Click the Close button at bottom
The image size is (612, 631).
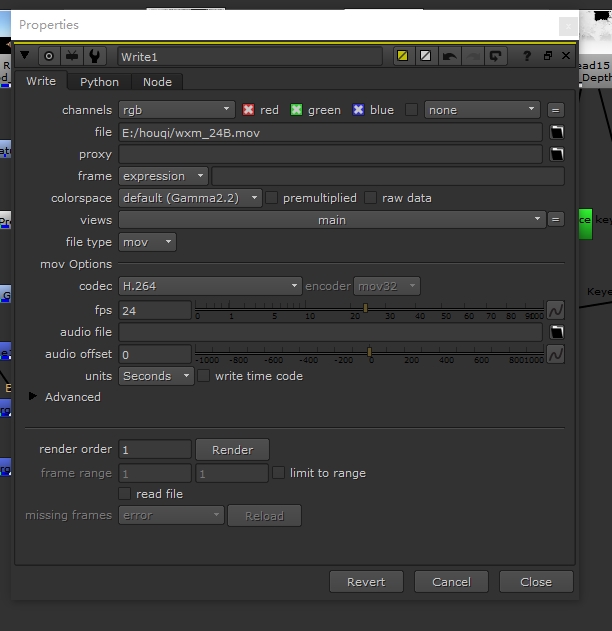[536, 582]
